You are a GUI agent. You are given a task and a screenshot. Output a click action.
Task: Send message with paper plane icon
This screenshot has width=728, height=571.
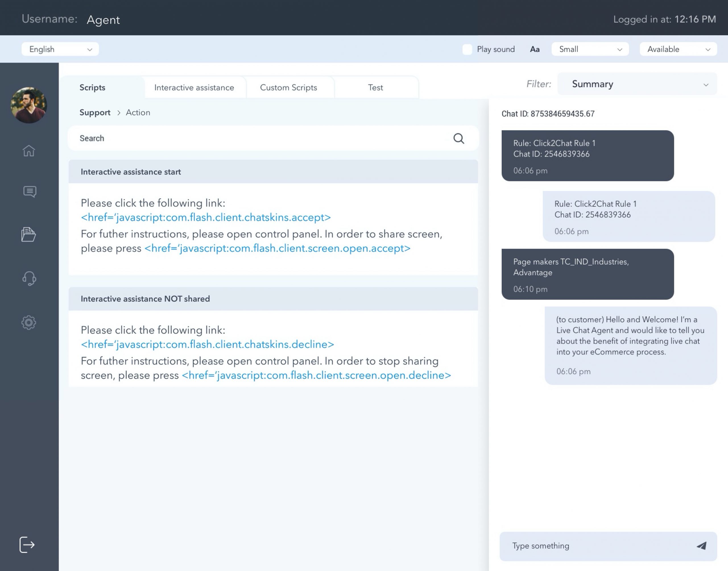702,546
